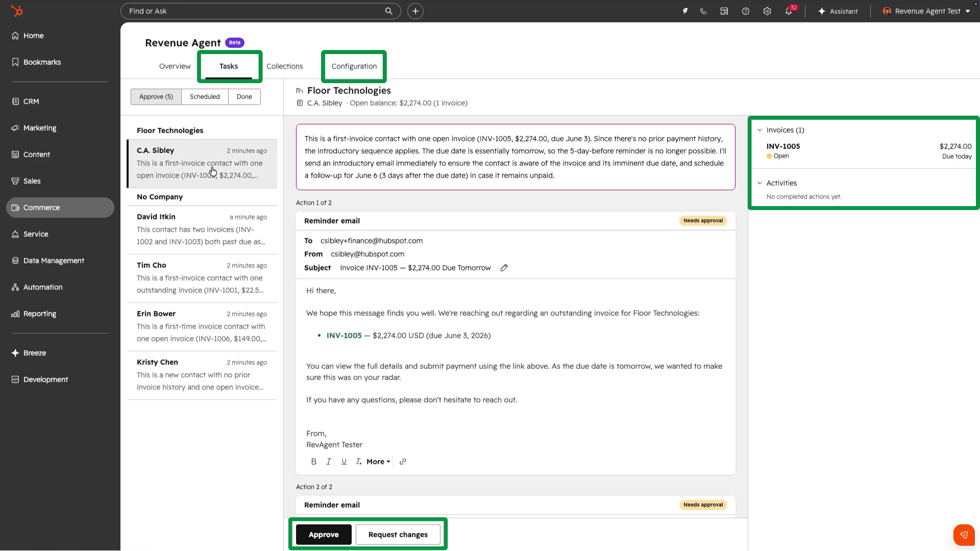
Task: Insert a link in email editor
Action: (403, 462)
